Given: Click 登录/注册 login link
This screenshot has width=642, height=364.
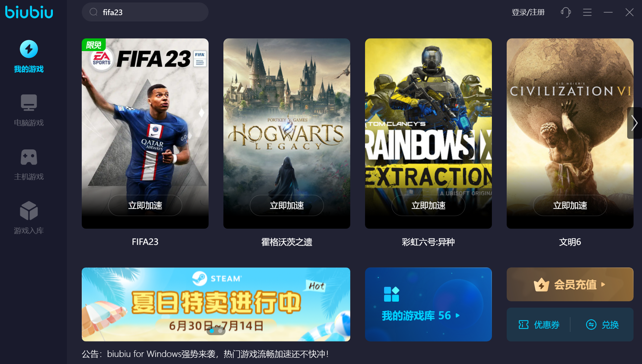Looking at the screenshot, I should click(x=528, y=12).
